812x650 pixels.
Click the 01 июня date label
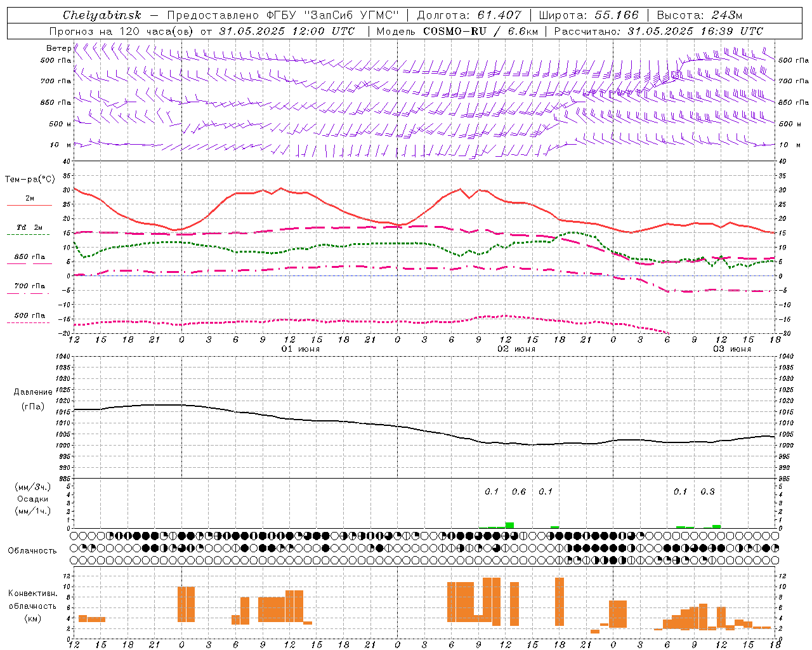(x=301, y=349)
